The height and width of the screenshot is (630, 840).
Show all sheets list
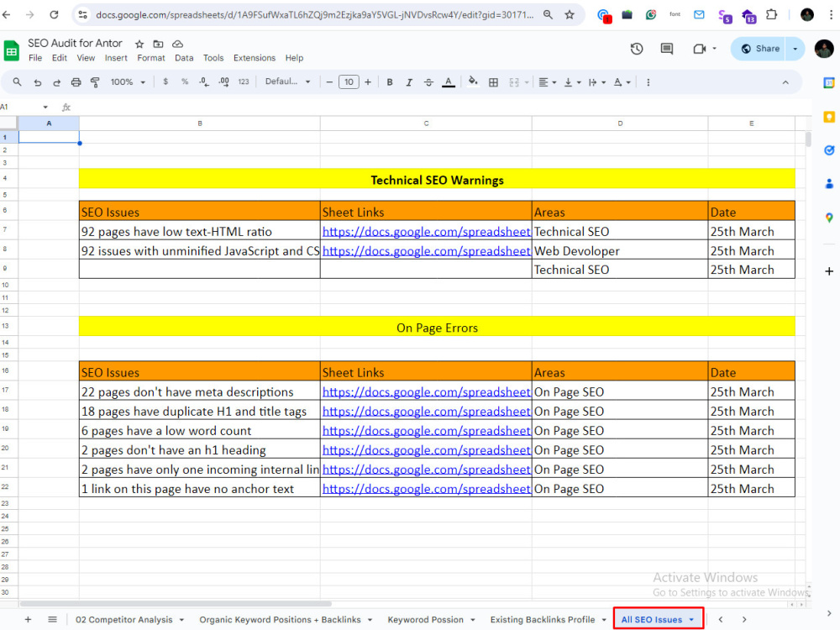point(52,619)
